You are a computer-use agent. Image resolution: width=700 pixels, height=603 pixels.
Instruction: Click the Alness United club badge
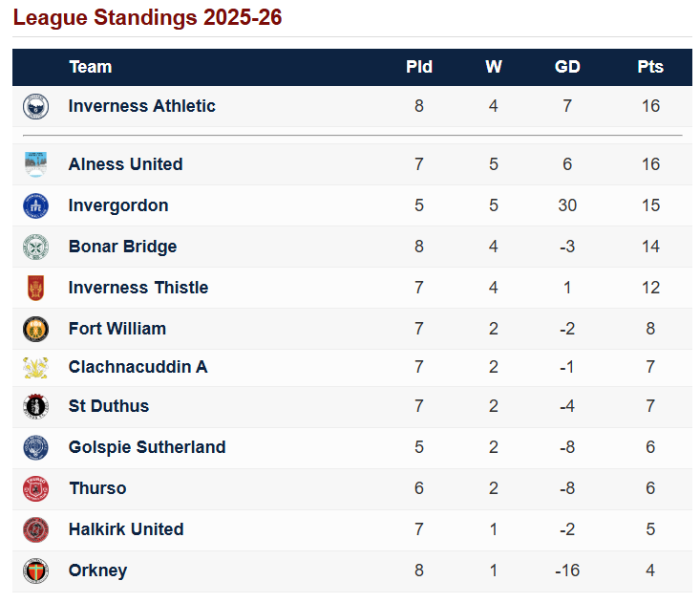click(x=35, y=164)
